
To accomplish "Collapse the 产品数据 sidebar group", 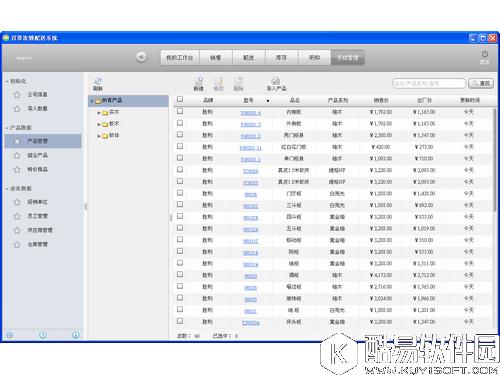I will [x=7, y=128].
